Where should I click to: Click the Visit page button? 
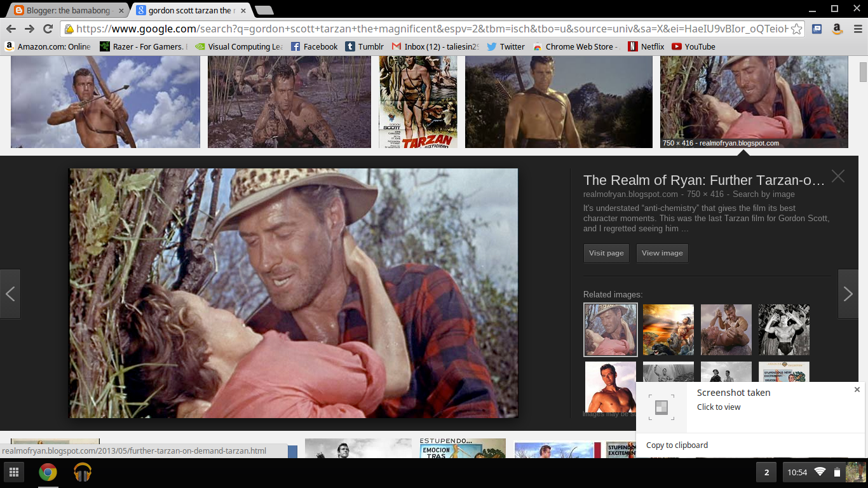pyautogui.click(x=606, y=253)
